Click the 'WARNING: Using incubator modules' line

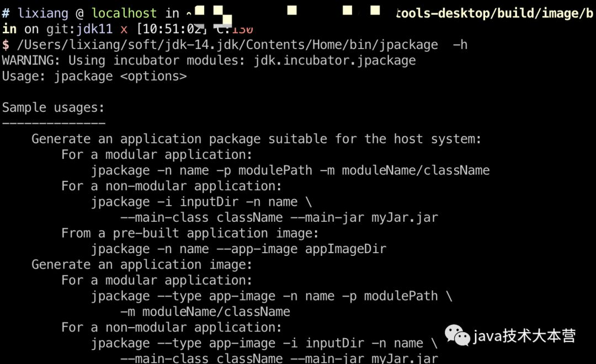[x=209, y=61]
